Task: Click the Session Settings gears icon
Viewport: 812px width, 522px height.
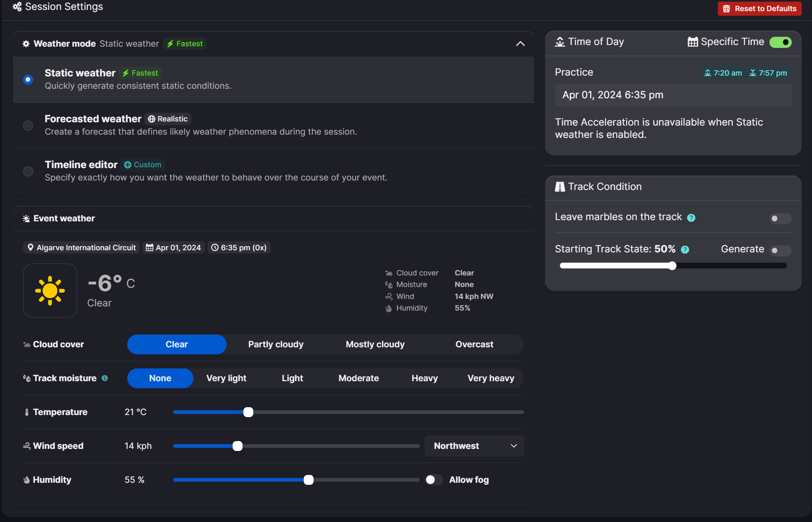Action: pyautogui.click(x=17, y=7)
